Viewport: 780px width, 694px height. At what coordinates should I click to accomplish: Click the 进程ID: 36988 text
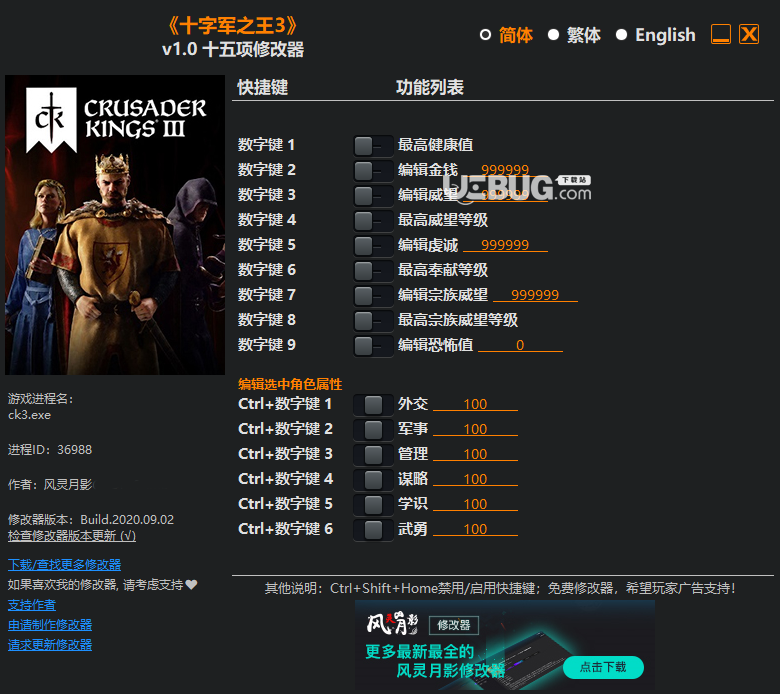pos(50,450)
